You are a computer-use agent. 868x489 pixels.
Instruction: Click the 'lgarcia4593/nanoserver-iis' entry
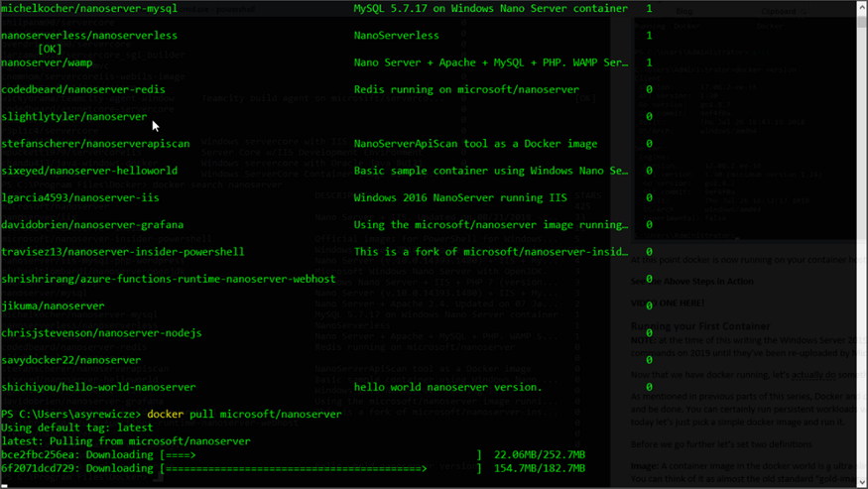point(80,197)
